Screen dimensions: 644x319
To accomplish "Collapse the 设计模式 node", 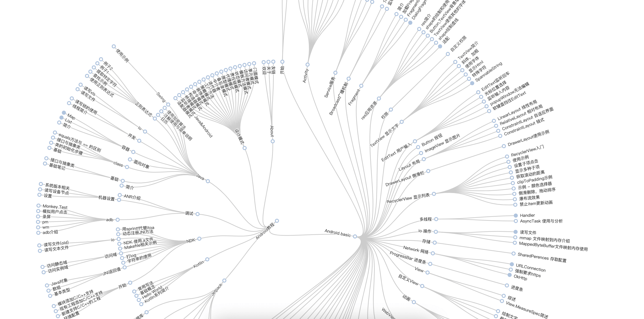I will (x=245, y=148).
